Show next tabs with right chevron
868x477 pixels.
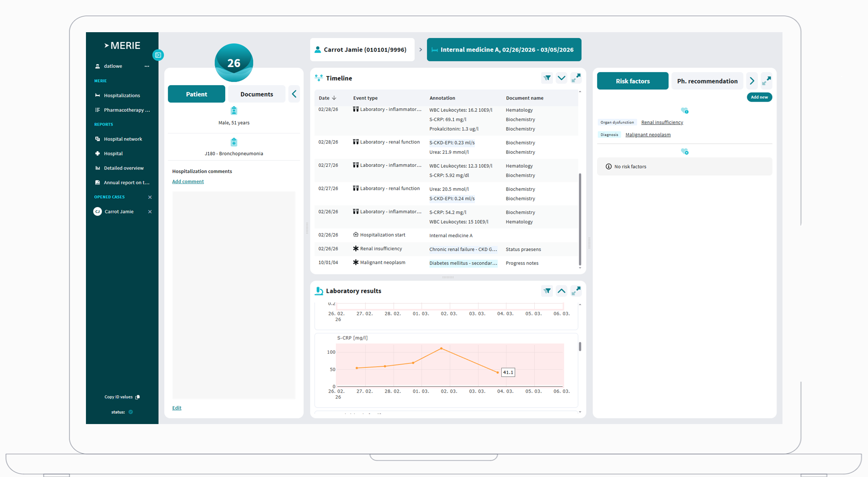click(752, 81)
